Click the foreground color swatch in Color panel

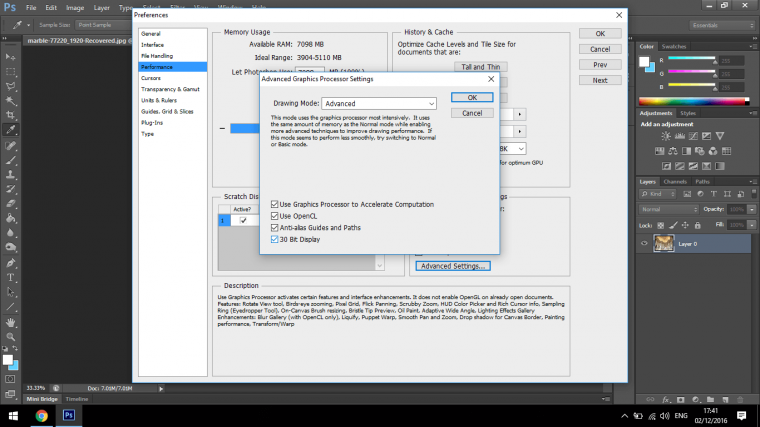644,62
